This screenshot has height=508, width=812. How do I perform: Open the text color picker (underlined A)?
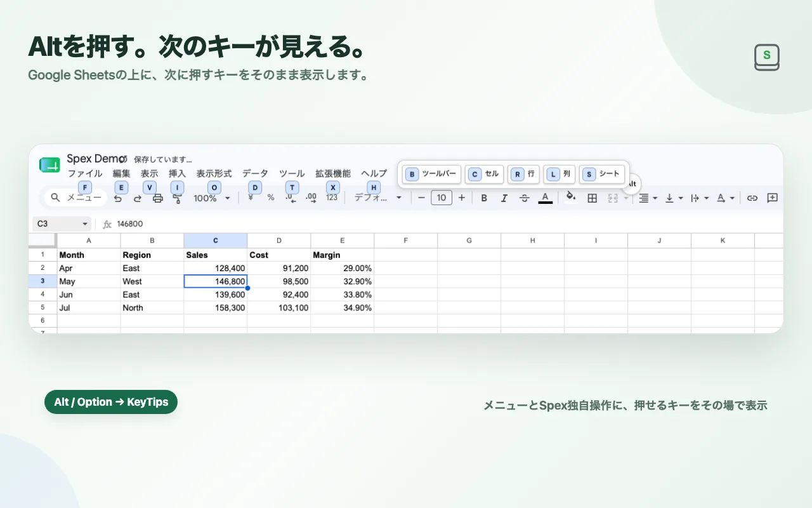pos(545,198)
